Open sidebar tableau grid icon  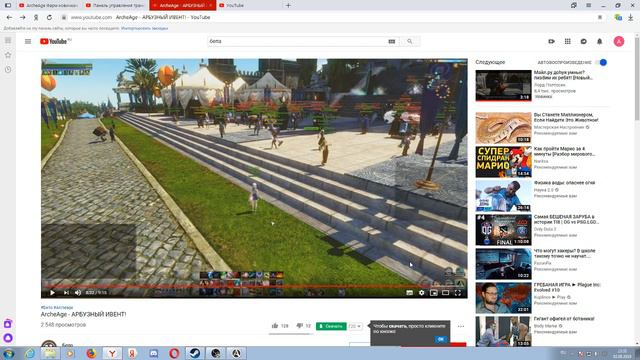(8, 40)
